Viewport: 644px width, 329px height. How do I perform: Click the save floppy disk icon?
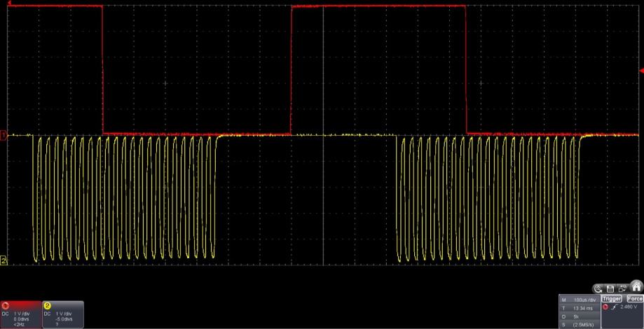pos(610,289)
